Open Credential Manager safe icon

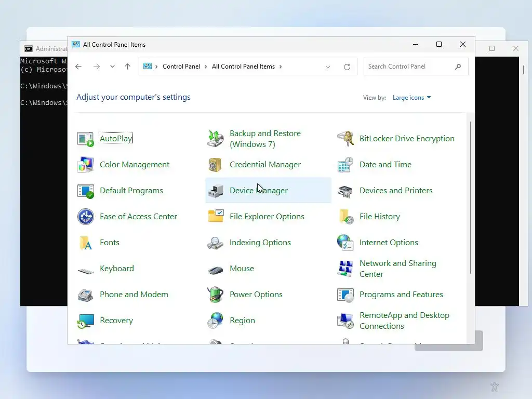tap(216, 165)
